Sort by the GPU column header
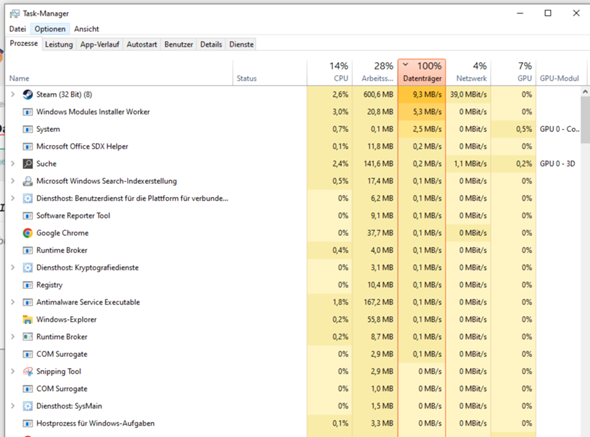Image resolution: width=590 pixels, height=437 pixels. [x=513, y=73]
